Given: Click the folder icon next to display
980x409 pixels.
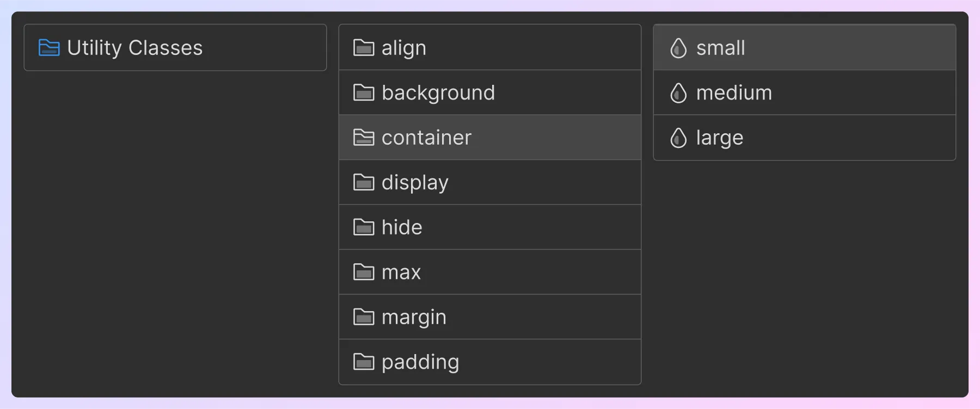Looking at the screenshot, I should (x=364, y=182).
